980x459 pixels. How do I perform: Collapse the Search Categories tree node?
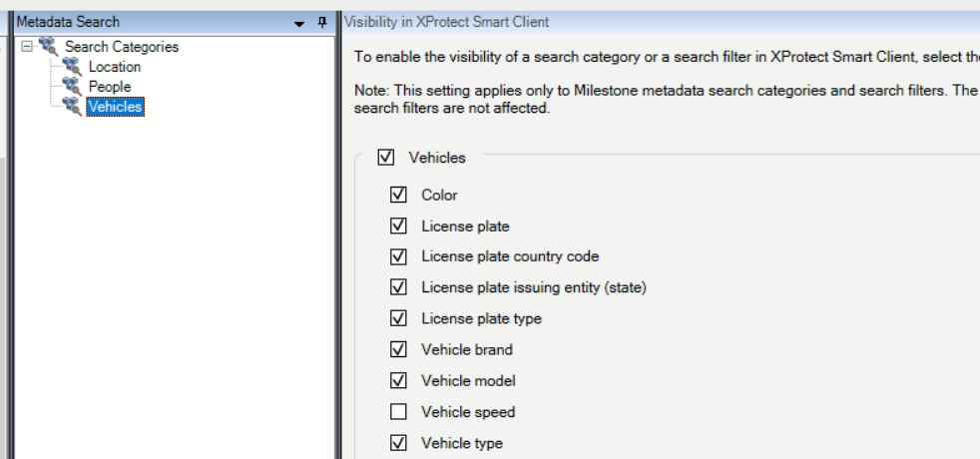(x=25, y=48)
